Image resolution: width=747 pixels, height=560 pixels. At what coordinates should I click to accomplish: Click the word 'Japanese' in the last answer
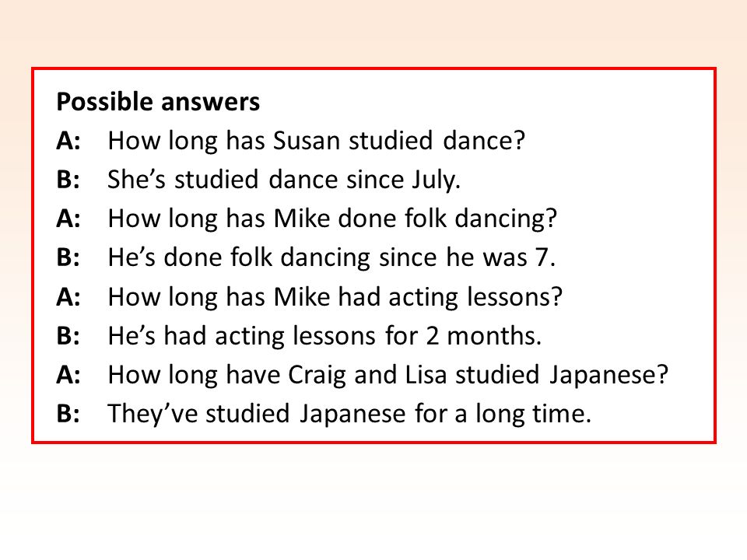click(x=352, y=414)
